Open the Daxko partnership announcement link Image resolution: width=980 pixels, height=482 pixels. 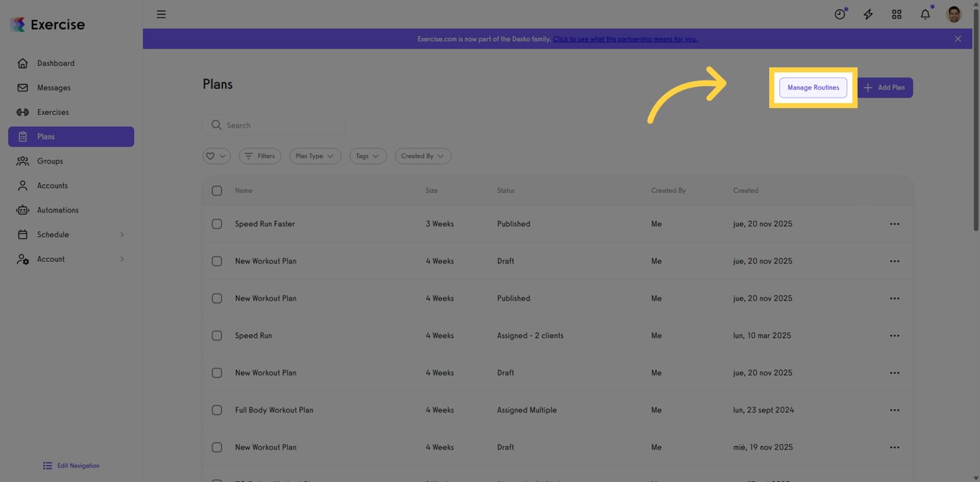coord(625,39)
